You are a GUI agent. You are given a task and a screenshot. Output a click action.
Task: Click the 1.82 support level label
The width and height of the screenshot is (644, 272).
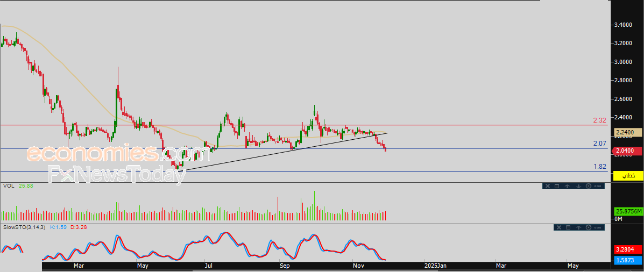(x=600, y=166)
